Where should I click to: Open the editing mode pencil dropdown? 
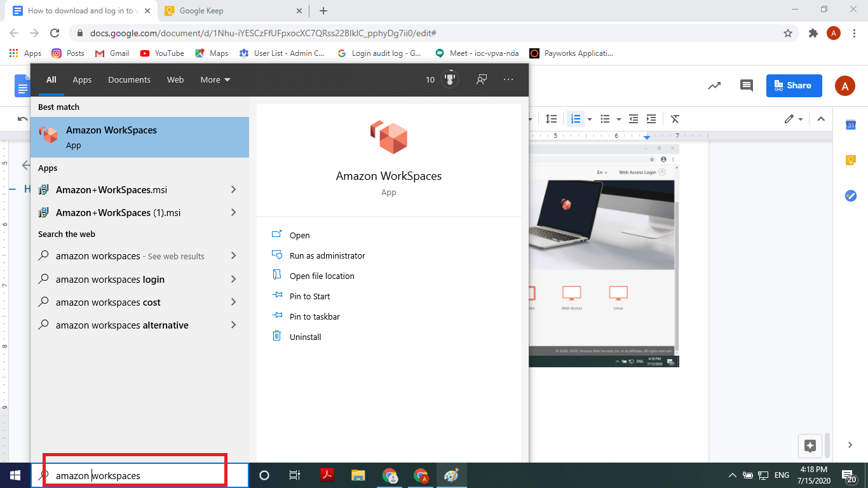click(794, 119)
